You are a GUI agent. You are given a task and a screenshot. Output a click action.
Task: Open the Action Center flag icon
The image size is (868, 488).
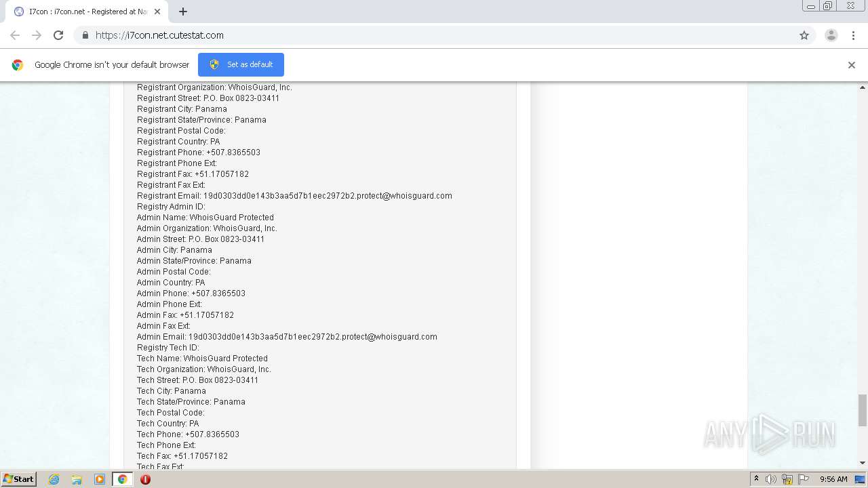pos(804,479)
